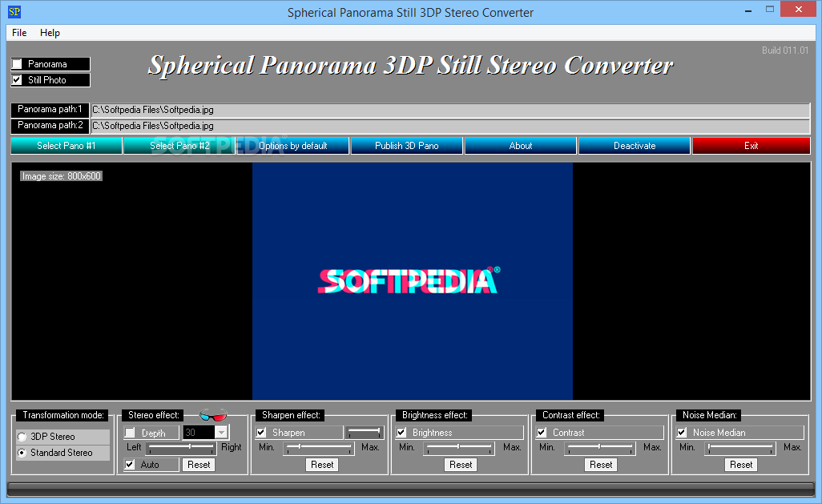Click Publish 3D Pano button
This screenshot has width=822, height=504.
(407, 146)
